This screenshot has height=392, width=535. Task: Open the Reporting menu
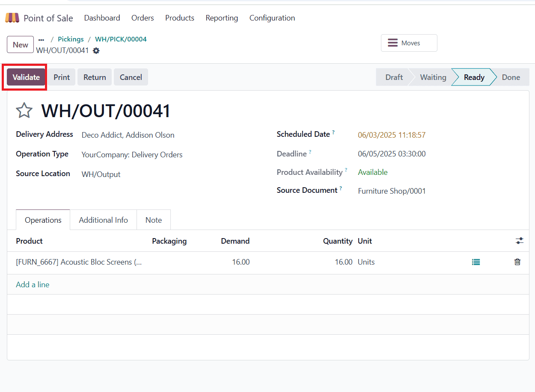point(222,18)
